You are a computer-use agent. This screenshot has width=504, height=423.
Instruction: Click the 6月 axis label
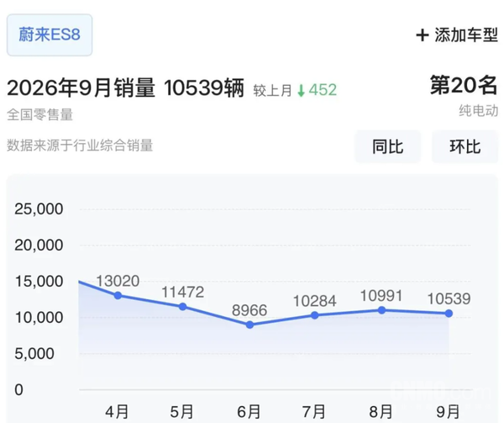pyautogui.click(x=249, y=412)
